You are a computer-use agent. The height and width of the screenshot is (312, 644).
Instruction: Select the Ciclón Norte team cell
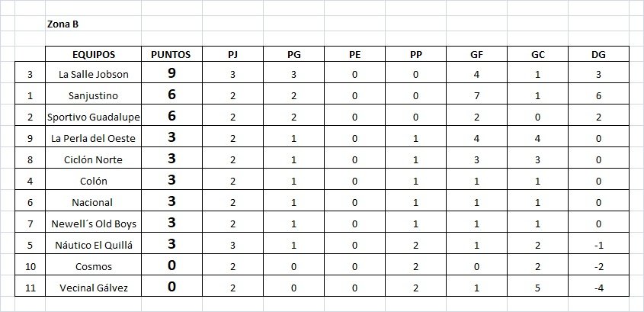(x=93, y=160)
